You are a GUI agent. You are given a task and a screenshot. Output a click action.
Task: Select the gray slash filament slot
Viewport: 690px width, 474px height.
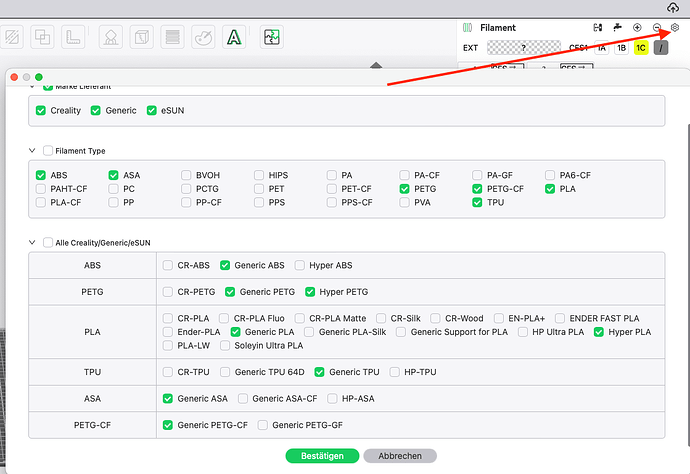click(x=661, y=48)
